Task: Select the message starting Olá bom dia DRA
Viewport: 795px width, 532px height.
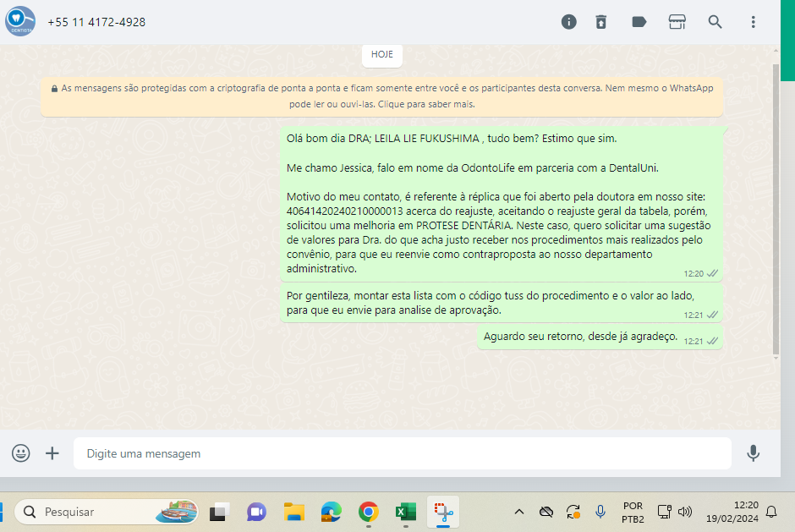Action: pyautogui.click(x=502, y=204)
